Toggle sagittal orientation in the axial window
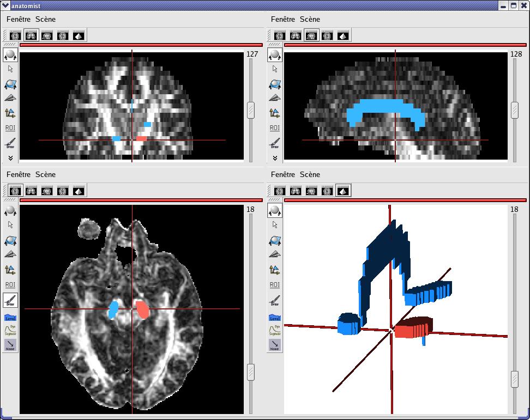530x420 pixels. 47,190
